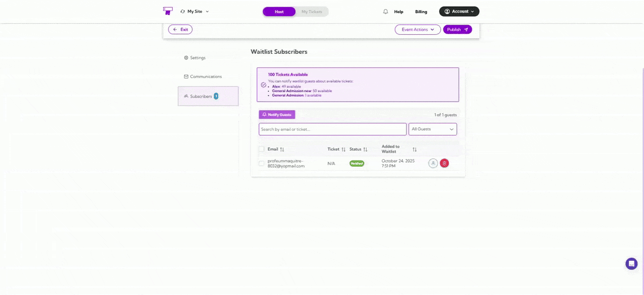The image size is (644, 295).
Task: Open the Account menu
Action: [458, 11]
